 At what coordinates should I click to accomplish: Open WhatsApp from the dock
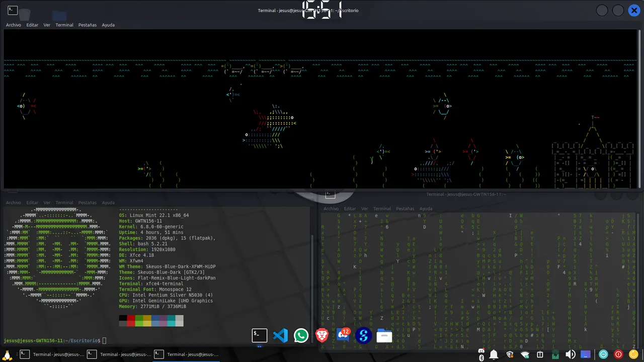click(x=301, y=335)
